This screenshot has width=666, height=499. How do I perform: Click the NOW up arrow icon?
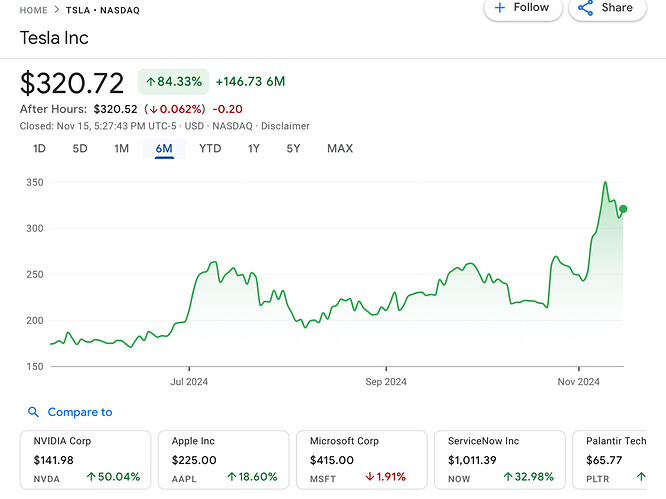point(508,477)
